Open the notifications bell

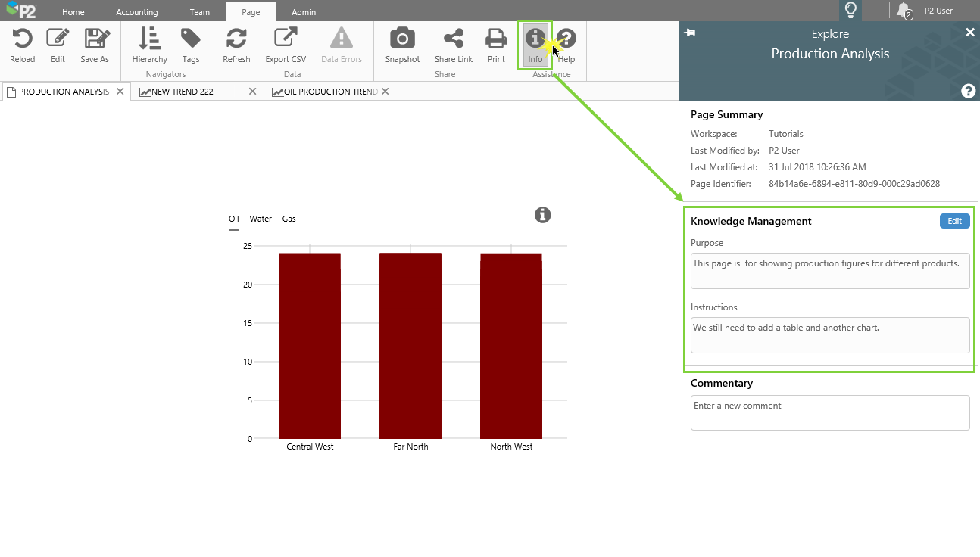(x=903, y=11)
